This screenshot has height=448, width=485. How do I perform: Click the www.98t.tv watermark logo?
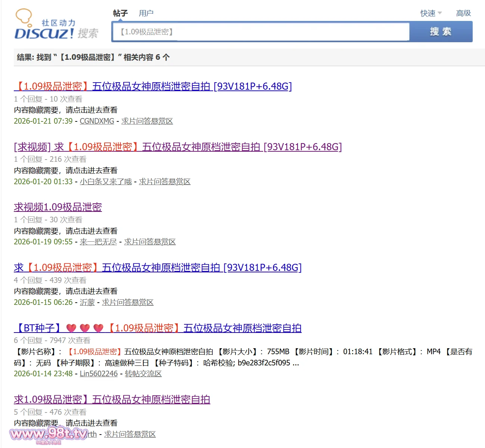tap(49, 434)
